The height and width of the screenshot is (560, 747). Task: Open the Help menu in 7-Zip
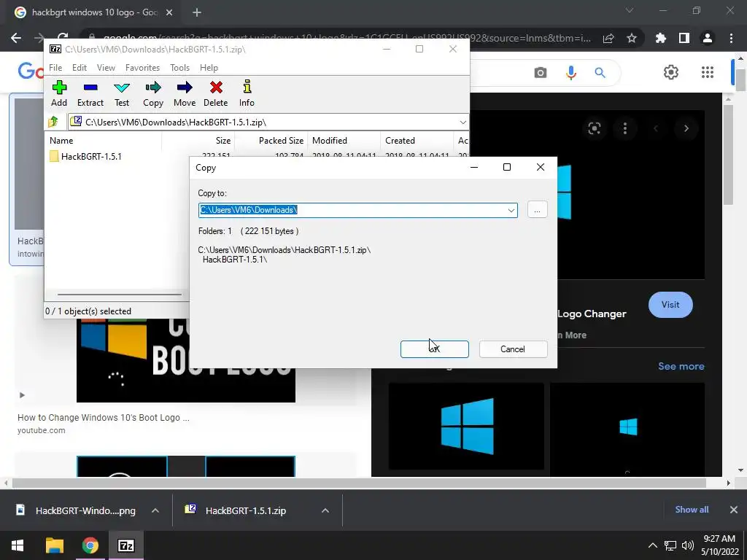coord(209,68)
